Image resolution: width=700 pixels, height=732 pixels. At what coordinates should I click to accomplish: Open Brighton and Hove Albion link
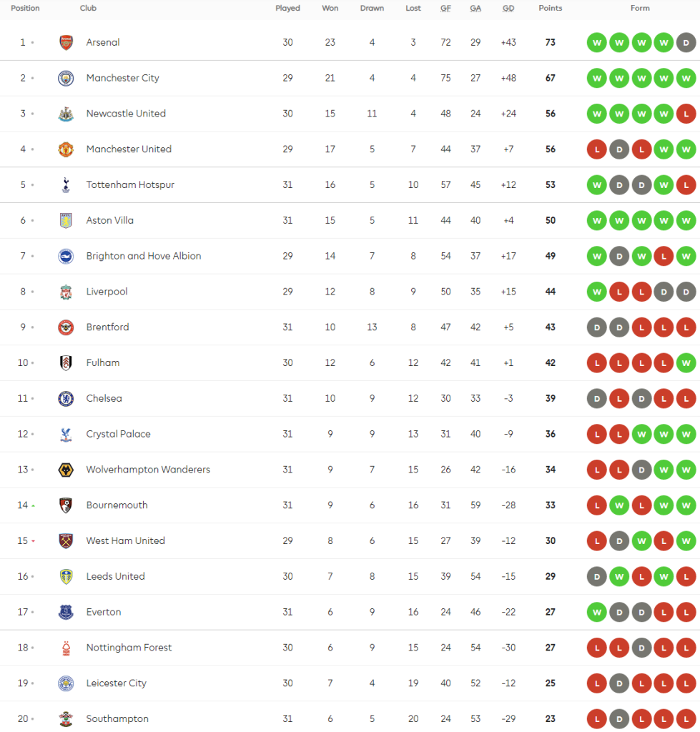[143, 256]
